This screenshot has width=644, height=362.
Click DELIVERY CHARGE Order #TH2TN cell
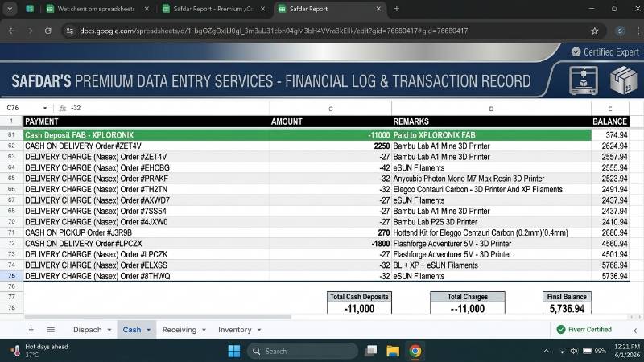coord(147,190)
